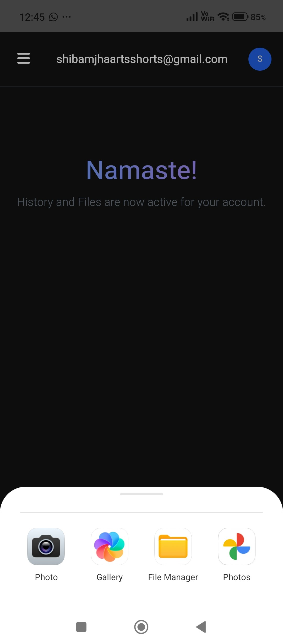The image size is (283, 644).
Task: Click the "Namaste!" heading
Action: coord(141,170)
